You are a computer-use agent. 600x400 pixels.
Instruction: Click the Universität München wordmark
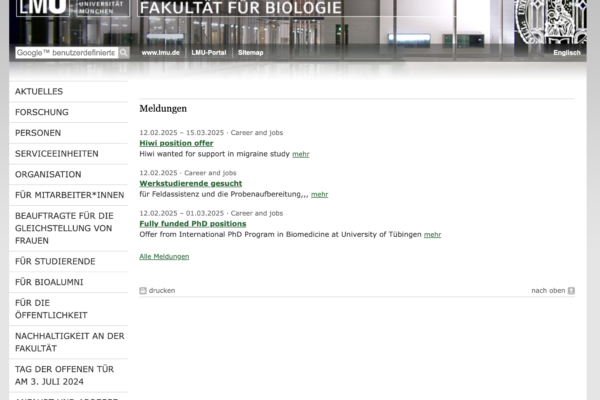coord(101,8)
